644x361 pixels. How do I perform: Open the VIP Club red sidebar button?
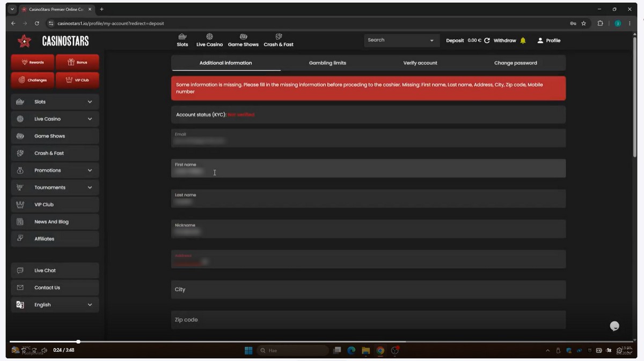pyautogui.click(x=77, y=80)
